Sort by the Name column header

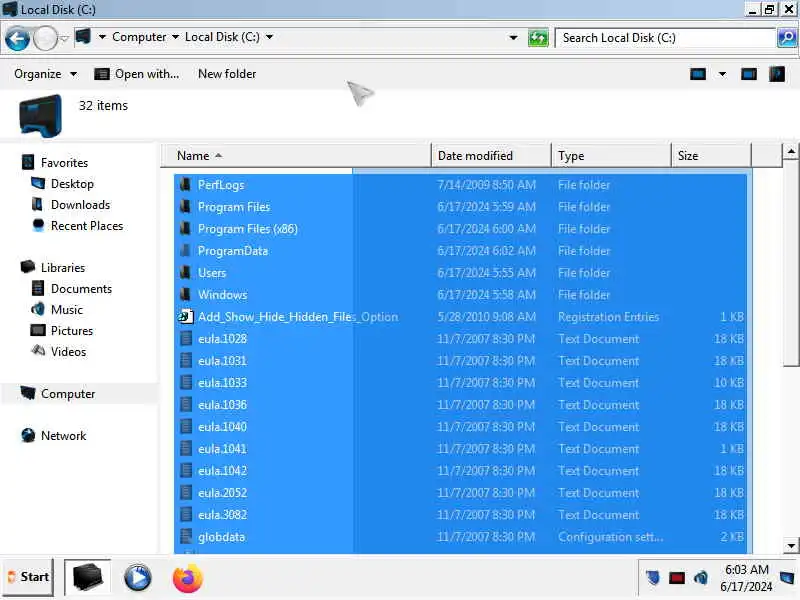pyautogui.click(x=296, y=156)
